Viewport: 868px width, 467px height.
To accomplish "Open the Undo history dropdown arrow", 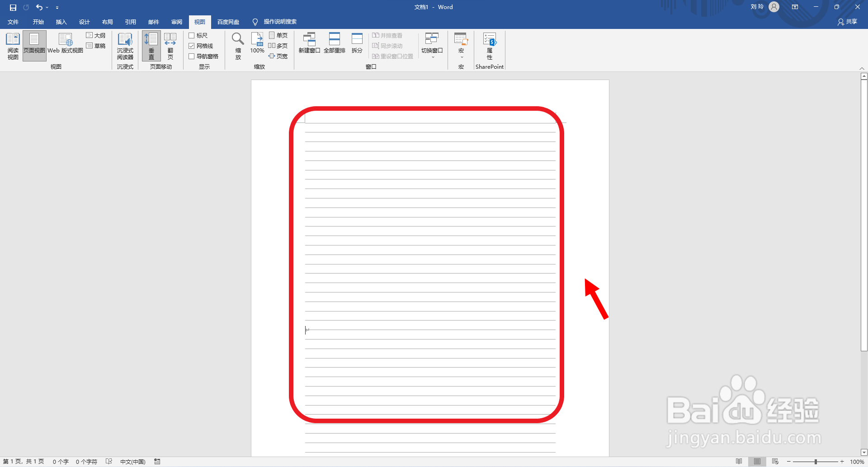I will click(47, 7).
